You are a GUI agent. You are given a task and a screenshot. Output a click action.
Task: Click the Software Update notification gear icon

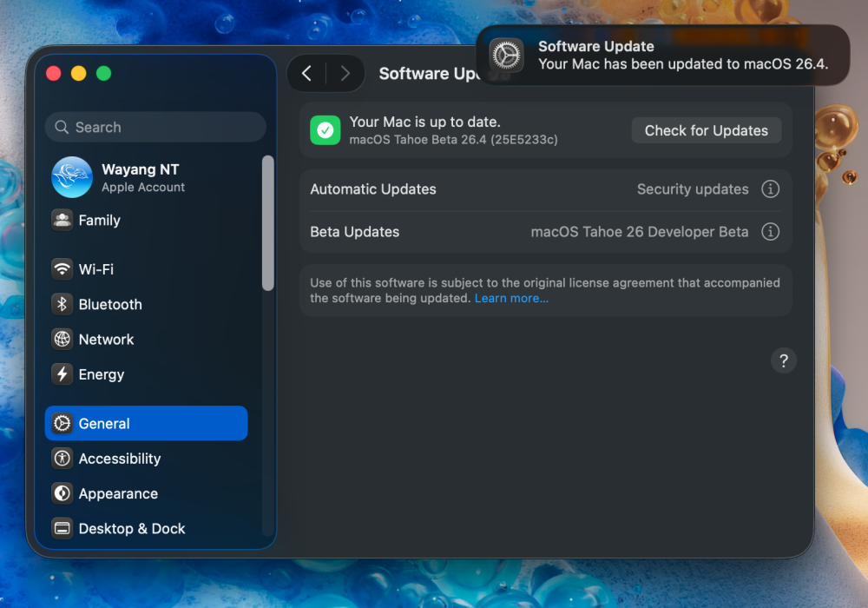506,56
